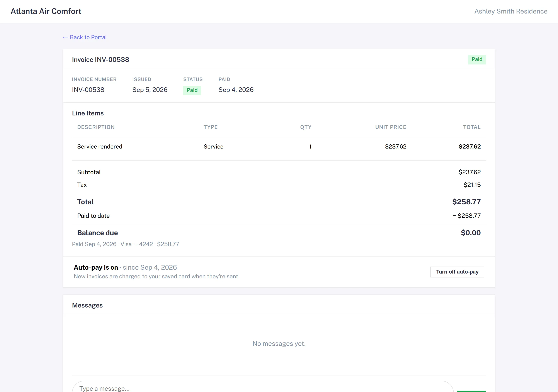The height and width of the screenshot is (392, 558).
Task: Click the DESCRIPTION column header
Action: 96,127
